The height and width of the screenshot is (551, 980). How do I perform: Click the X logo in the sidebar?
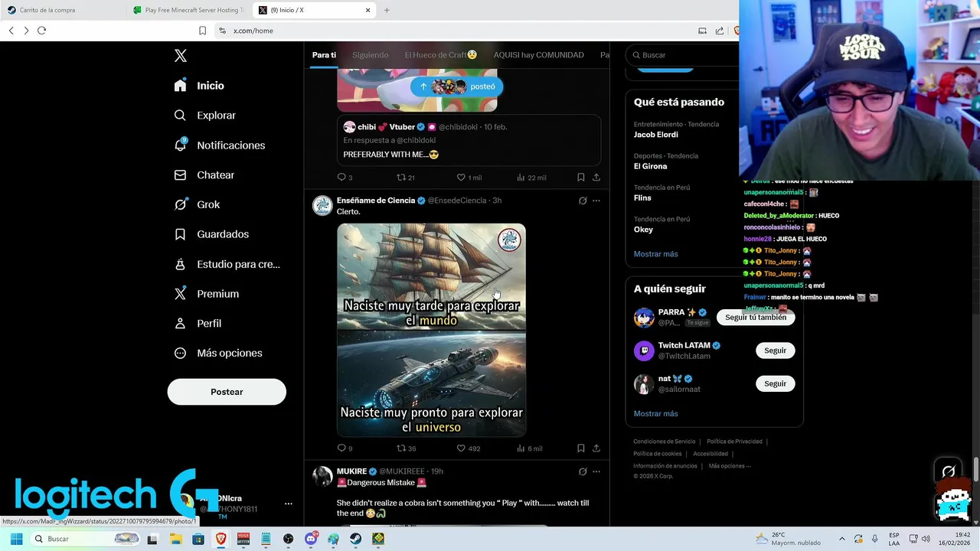click(x=181, y=56)
